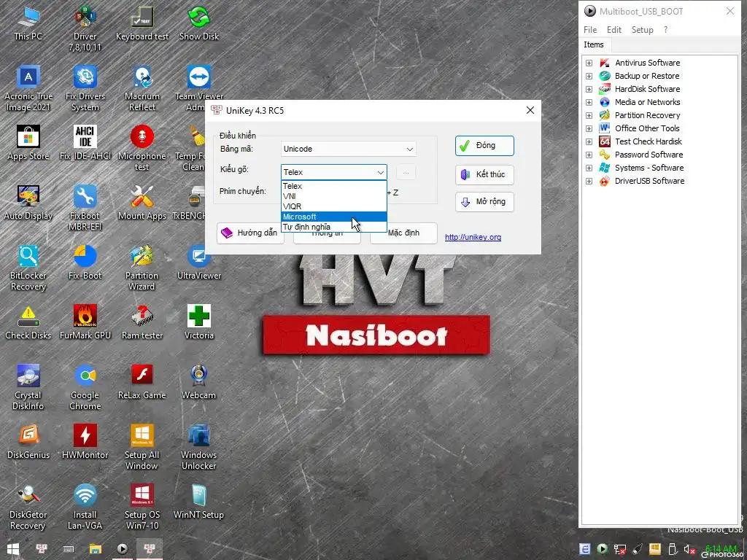Expand Password Software tree node

[x=589, y=155]
